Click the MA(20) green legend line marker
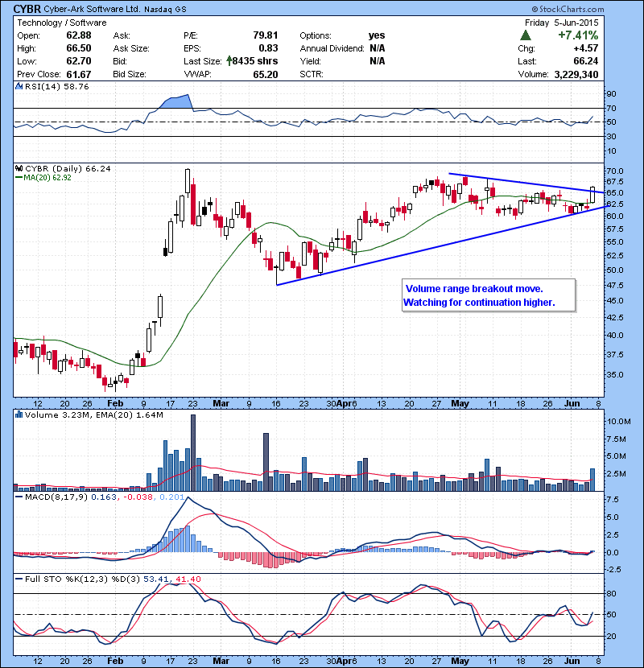 (x=19, y=177)
